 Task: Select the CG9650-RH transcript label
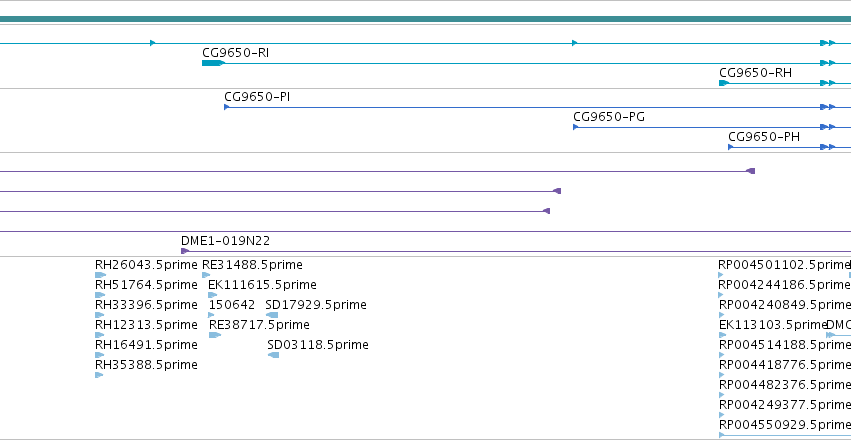(755, 73)
